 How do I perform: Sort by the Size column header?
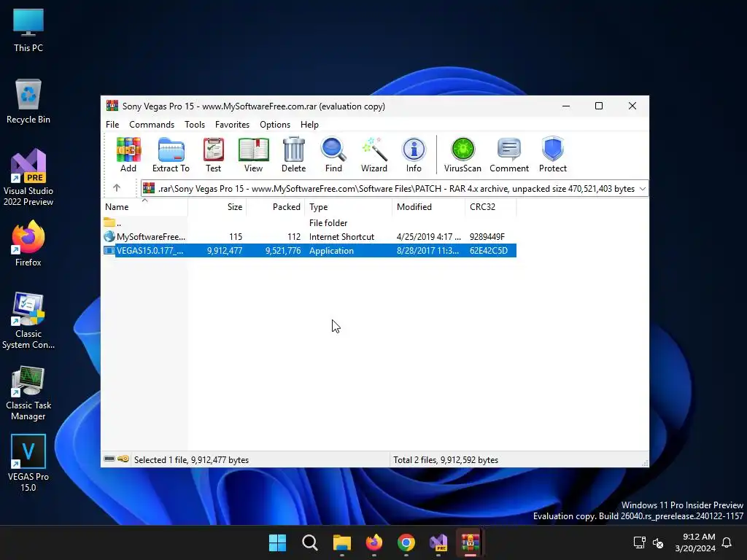point(217,206)
